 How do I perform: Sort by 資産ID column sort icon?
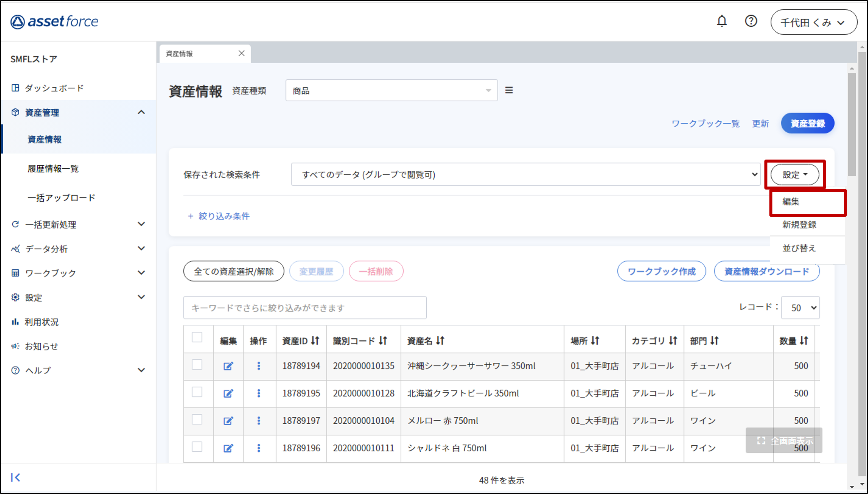[x=315, y=340]
